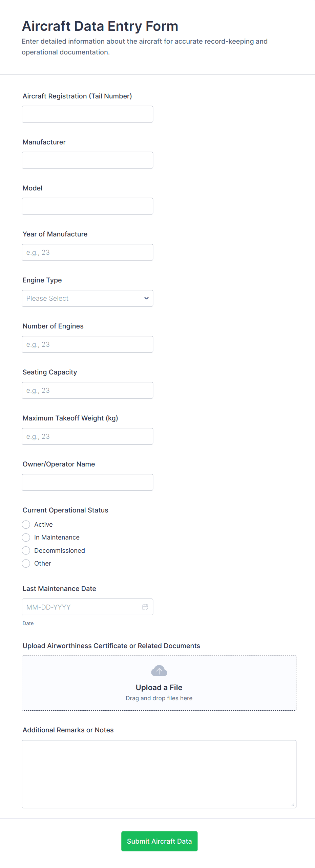This screenshot has height=868, width=315.
Task: Focus the Aircraft Registration tail number field
Action: 87,114
